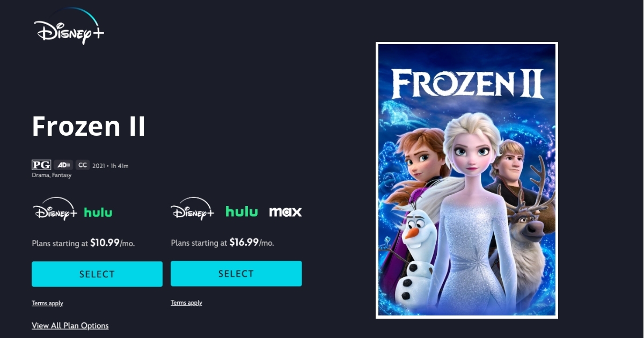Click the Hulu logo in the $10.99 plan

click(98, 212)
